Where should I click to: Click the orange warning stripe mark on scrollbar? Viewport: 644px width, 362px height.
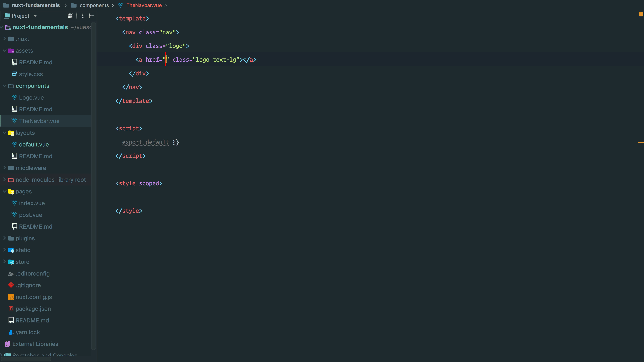coord(641,142)
